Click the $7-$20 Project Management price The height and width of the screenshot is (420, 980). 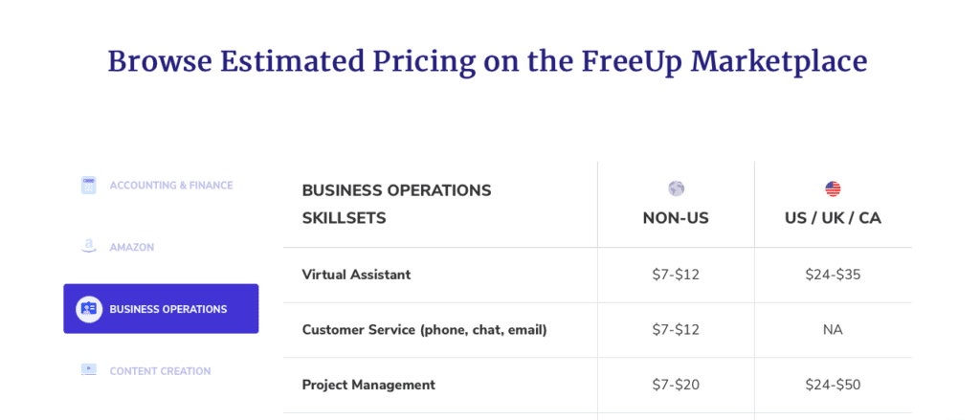(676, 385)
